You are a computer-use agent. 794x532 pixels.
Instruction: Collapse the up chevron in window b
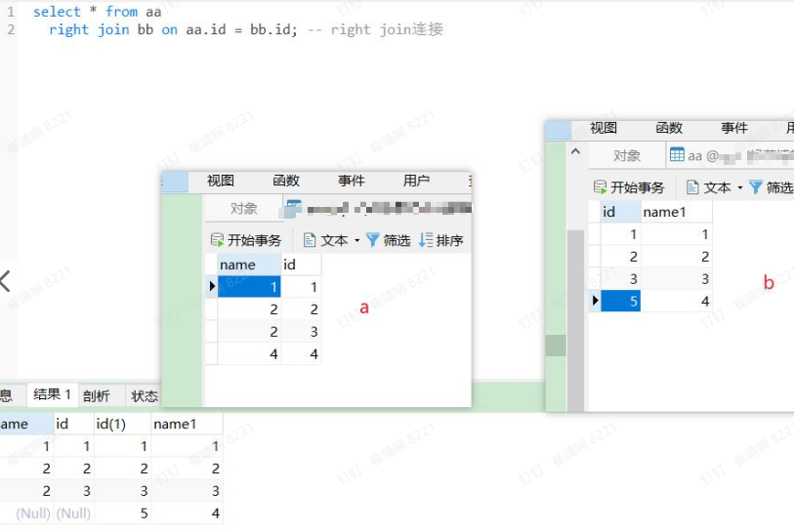(x=576, y=151)
